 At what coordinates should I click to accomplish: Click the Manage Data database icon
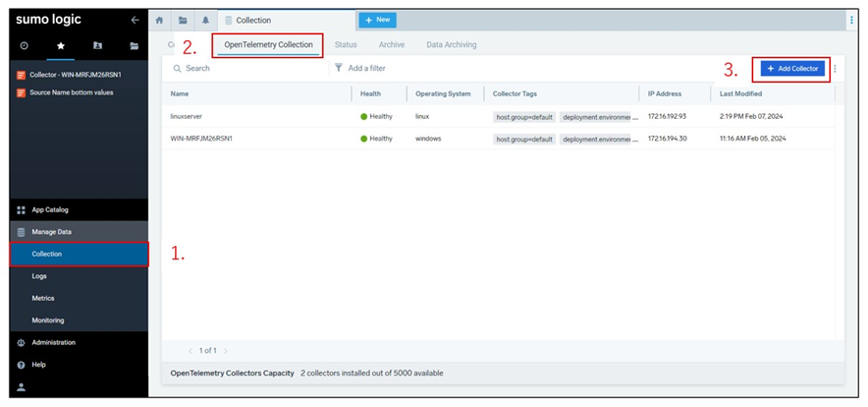[21, 232]
